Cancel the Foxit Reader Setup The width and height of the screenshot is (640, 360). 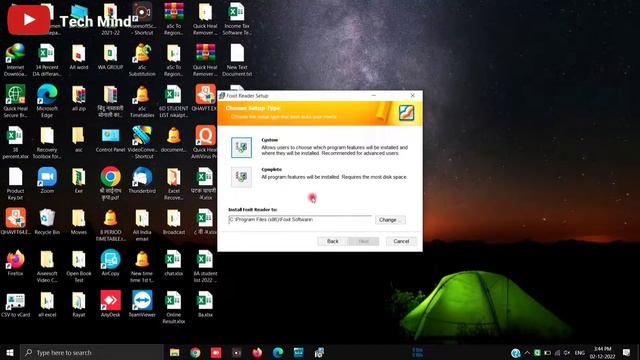coord(401,241)
